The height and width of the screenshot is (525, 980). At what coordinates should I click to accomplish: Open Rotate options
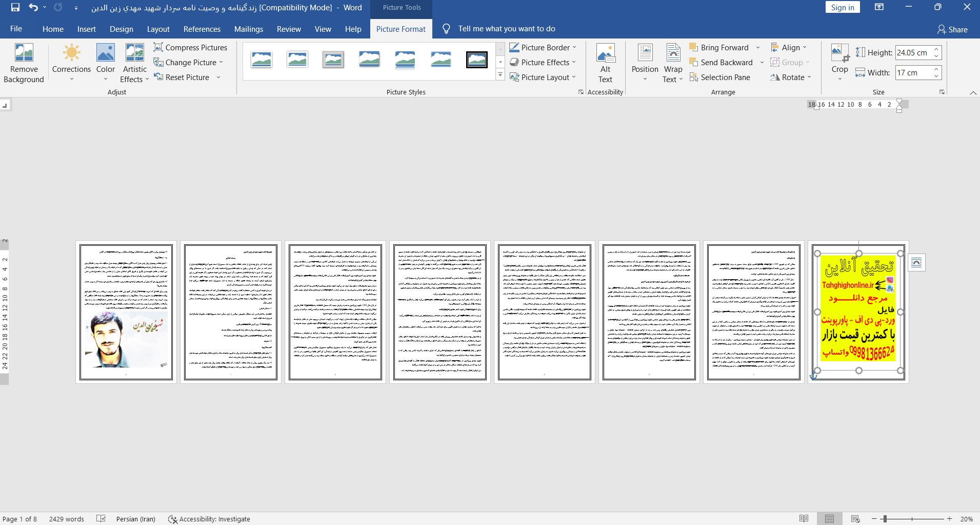(790, 77)
